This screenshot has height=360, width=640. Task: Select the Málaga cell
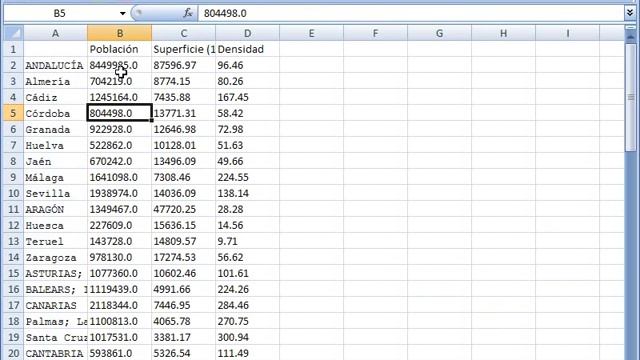click(x=56, y=177)
